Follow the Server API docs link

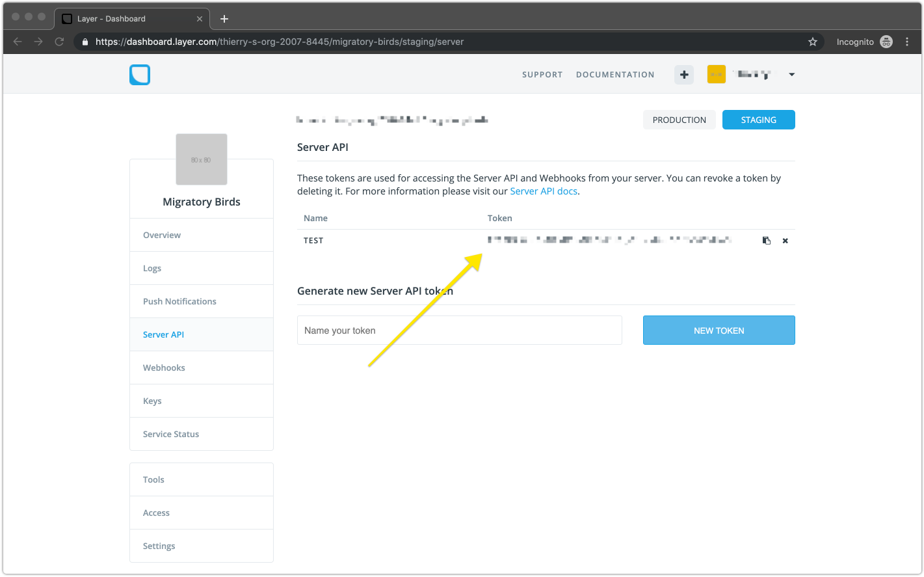(x=544, y=191)
